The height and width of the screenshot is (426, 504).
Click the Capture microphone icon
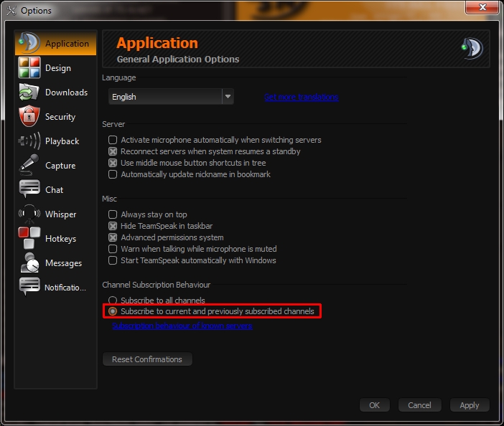(x=29, y=165)
